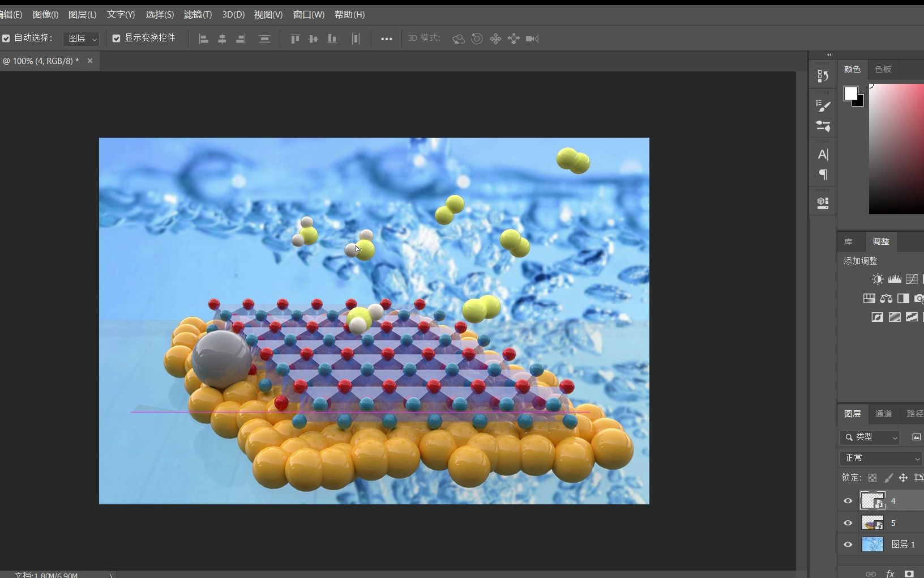Open the 3D cube panel icon

point(823,203)
